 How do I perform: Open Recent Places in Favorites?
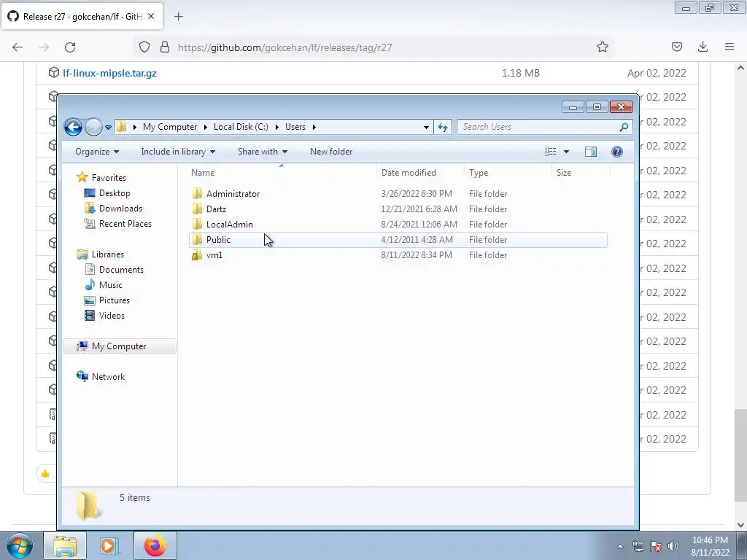[x=125, y=224]
